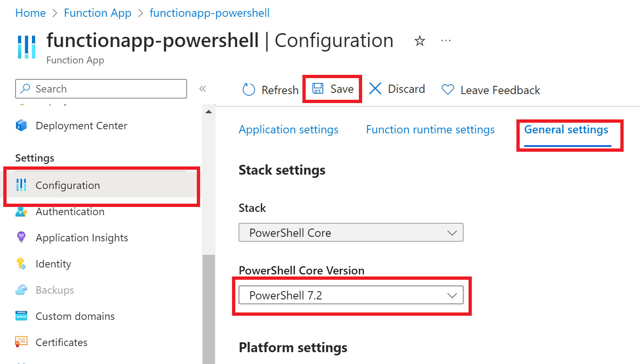Screen dimensions: 640x364
Task: Click the sidebar scroll up arrow
Action: tap(209, 112)
